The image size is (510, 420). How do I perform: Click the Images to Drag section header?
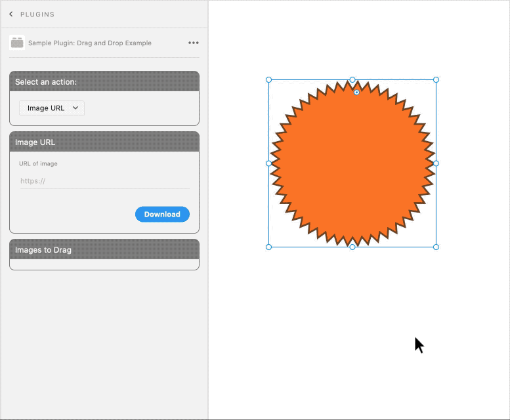104,249
